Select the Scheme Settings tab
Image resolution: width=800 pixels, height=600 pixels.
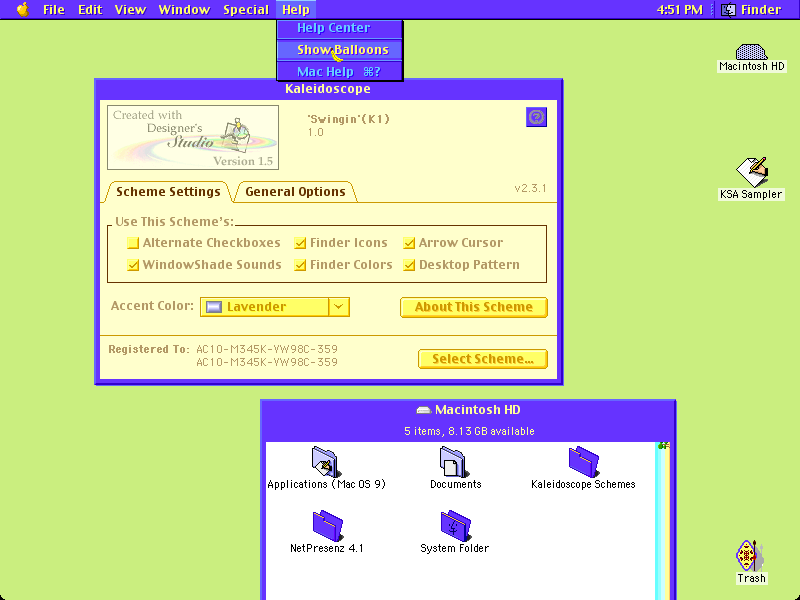click(168, 192)
